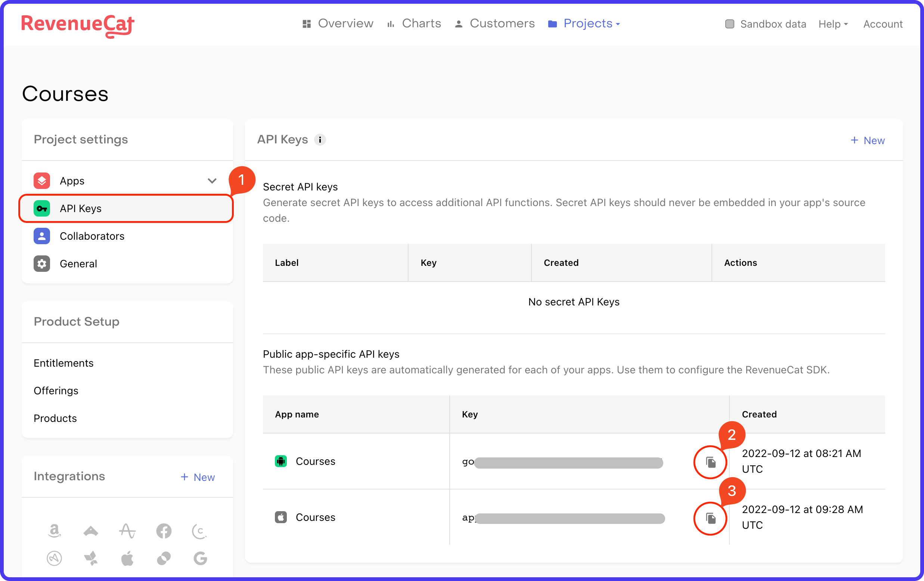
Task: Open the Help dropdown menu
Action: pyautogui.click(x=833, y=24)
